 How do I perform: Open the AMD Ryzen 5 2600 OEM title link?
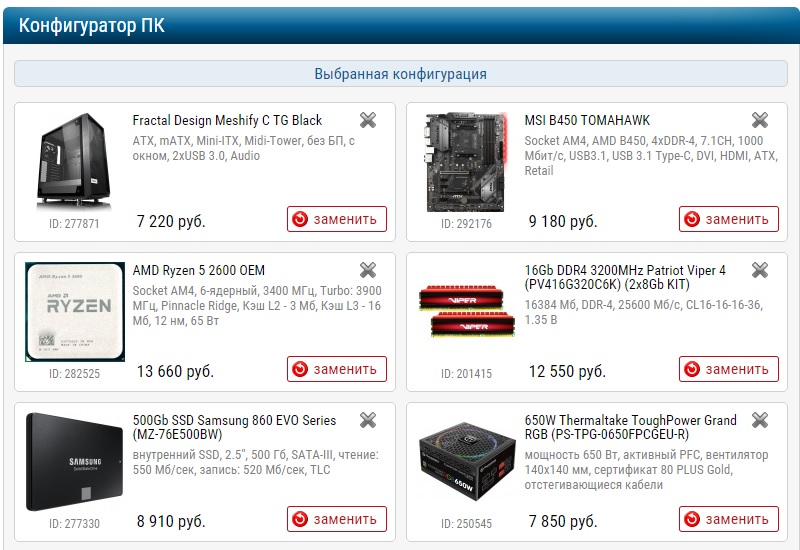coord(198,270)
